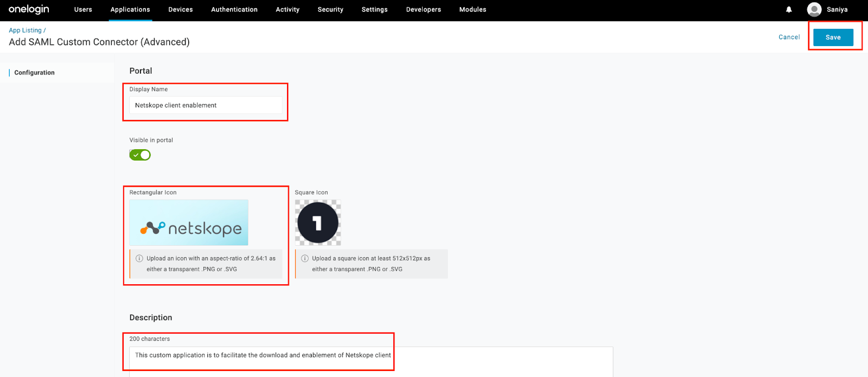Click the 'Visible in portal' label
This screenshot has height=377, width=868.
click(x=151, y=140)
